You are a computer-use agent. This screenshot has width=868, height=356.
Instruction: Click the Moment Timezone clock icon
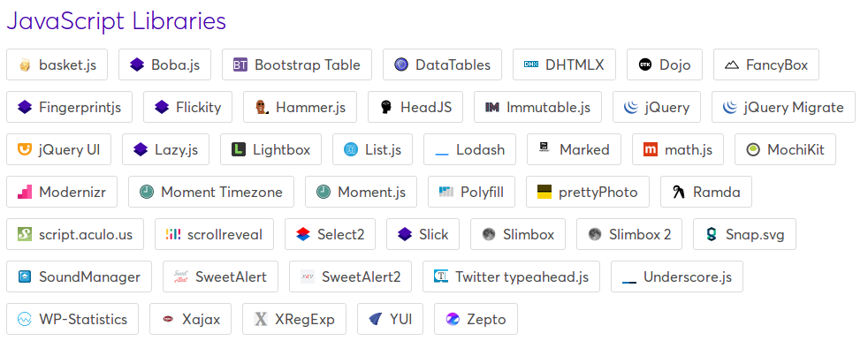coord(146,192)
